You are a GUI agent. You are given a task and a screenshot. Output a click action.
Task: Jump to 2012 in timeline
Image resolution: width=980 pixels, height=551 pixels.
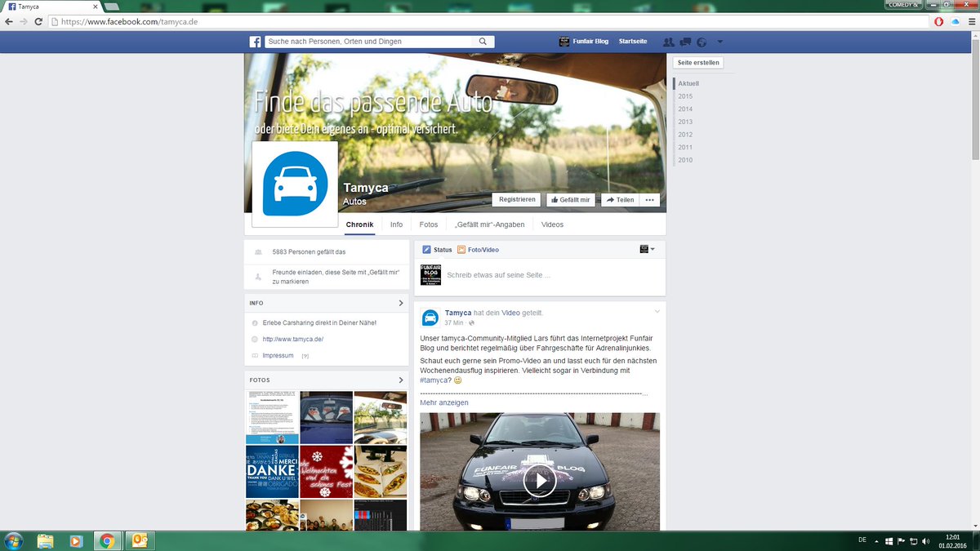point(685,135)
